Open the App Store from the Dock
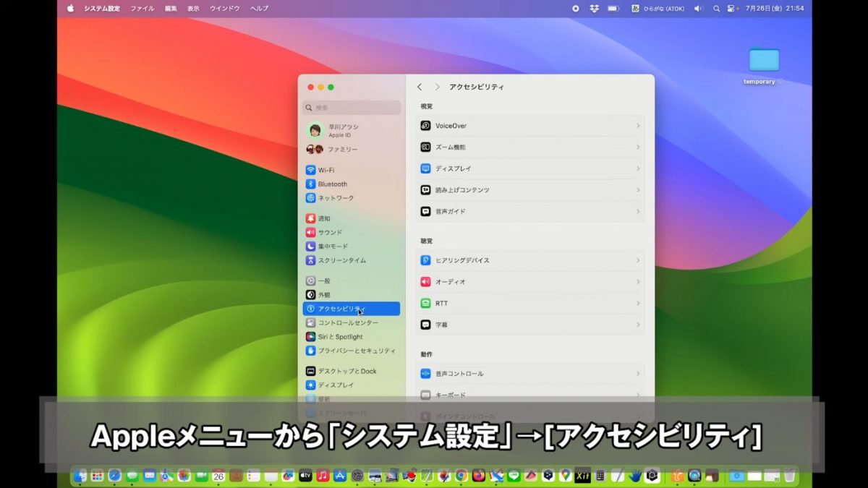The width and height of the screenshot is (868, 488). point(340,476)
